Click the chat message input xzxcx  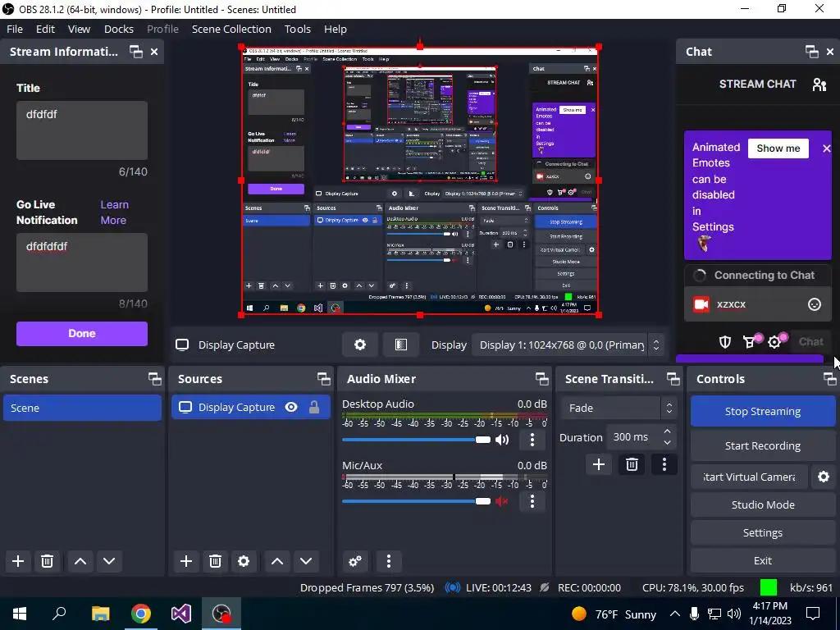(757, 304)
